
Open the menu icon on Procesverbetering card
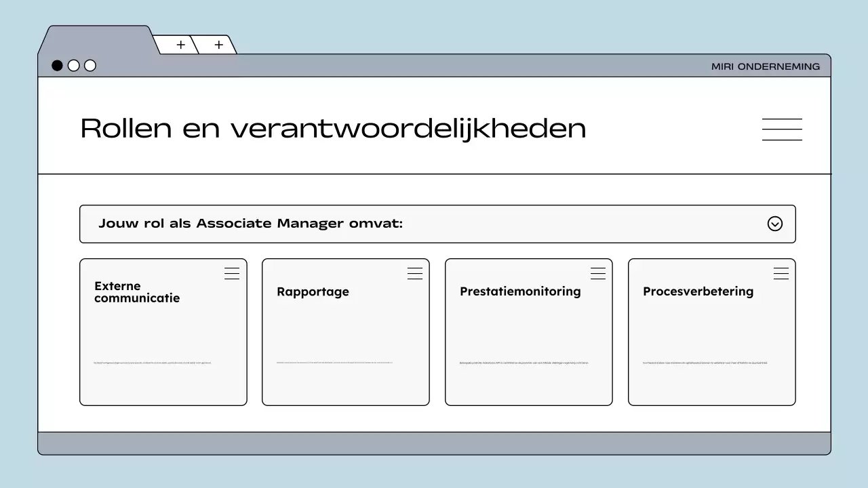781,273
